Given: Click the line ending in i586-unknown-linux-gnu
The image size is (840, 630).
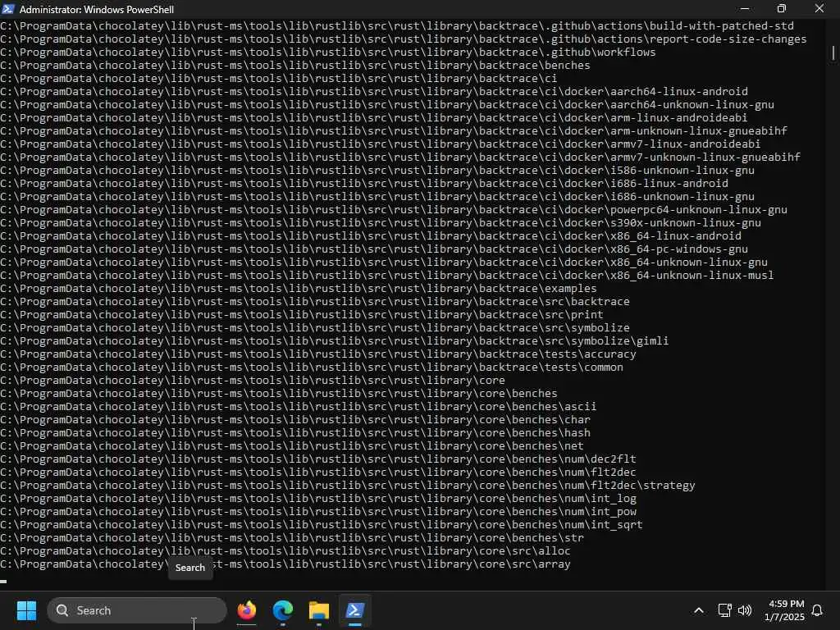Looking at the screenshot, I should [x=377, y=171].
